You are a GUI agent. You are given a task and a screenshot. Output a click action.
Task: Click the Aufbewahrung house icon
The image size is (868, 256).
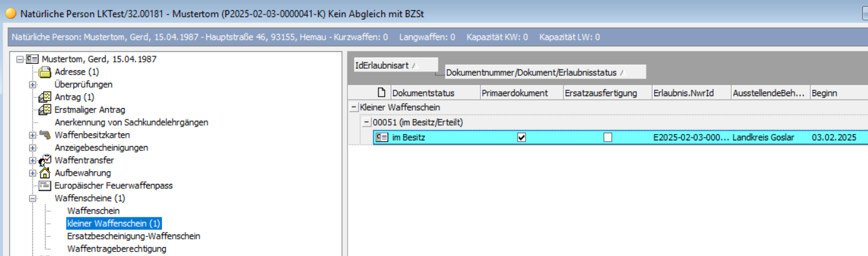[45, 173]
